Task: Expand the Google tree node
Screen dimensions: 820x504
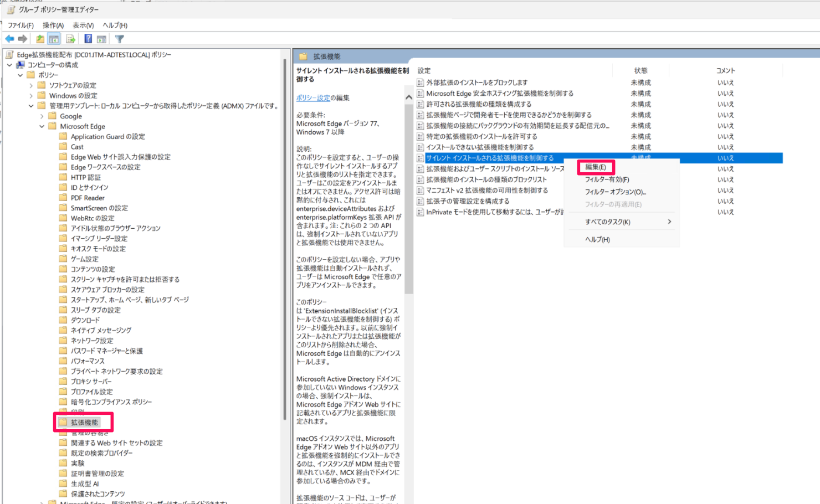Action: [42, 116]
